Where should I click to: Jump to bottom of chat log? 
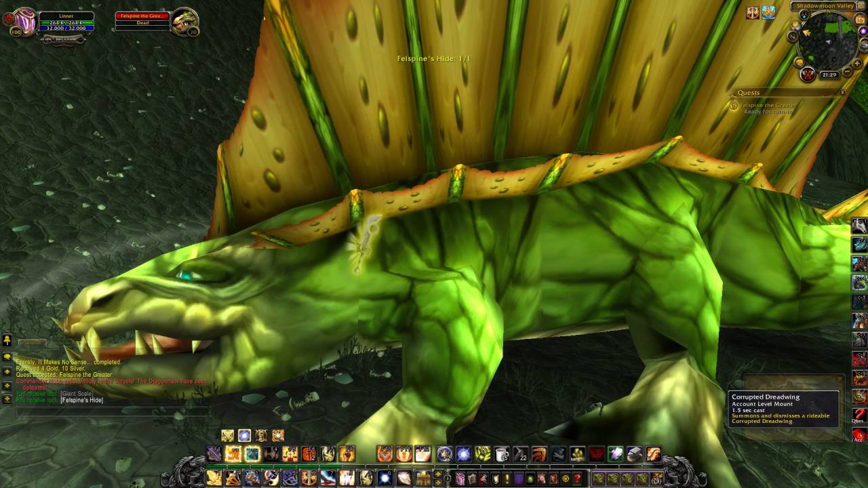(7, 399)
